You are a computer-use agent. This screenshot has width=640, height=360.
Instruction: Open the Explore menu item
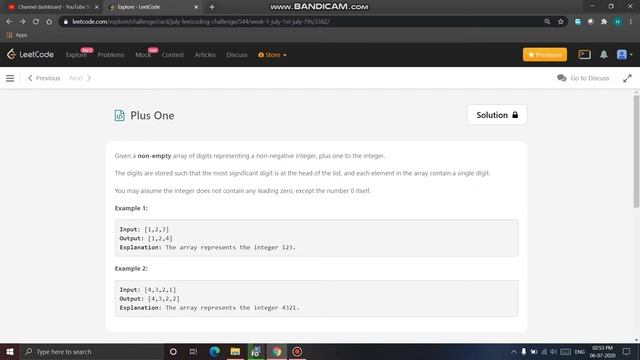(76, 55)
